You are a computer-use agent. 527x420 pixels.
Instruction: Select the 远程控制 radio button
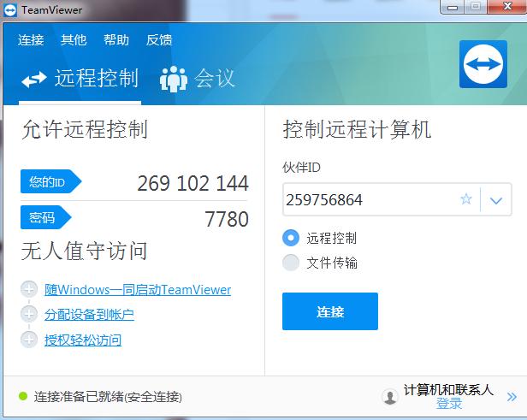pos(291,238)
